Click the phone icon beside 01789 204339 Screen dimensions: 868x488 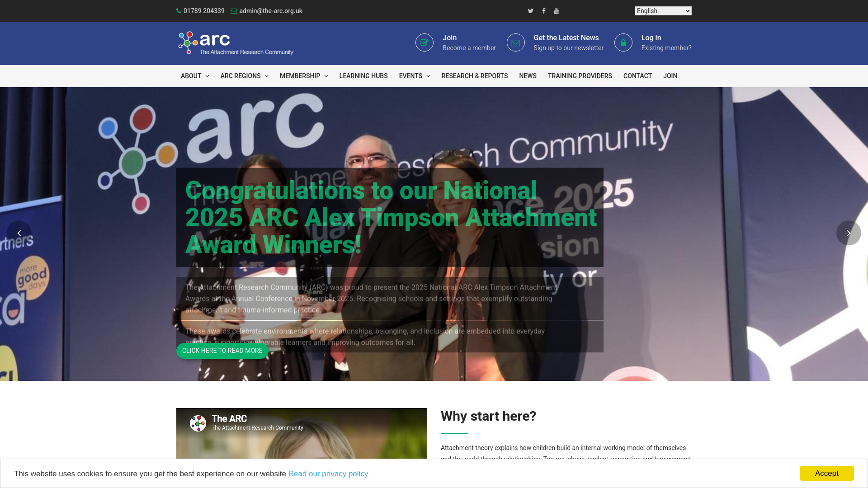[x=179, y=11]
